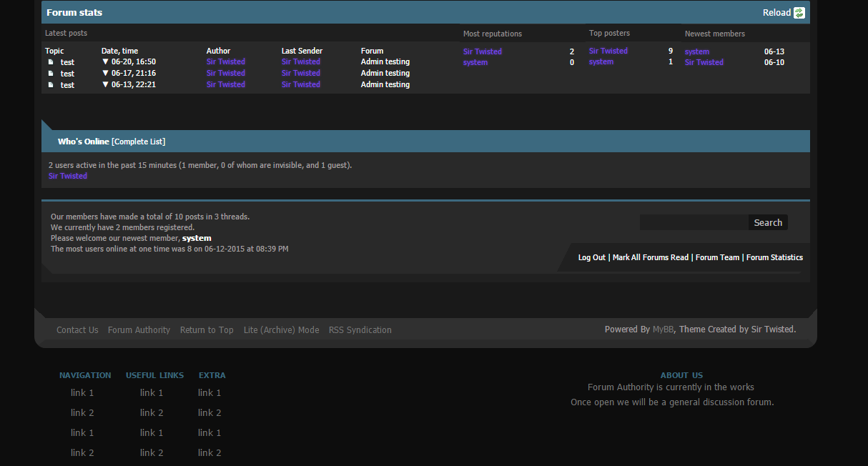Click the post icon beside the 06-20 test topic
Screen dimensions: 868x466
click(51, 62)
